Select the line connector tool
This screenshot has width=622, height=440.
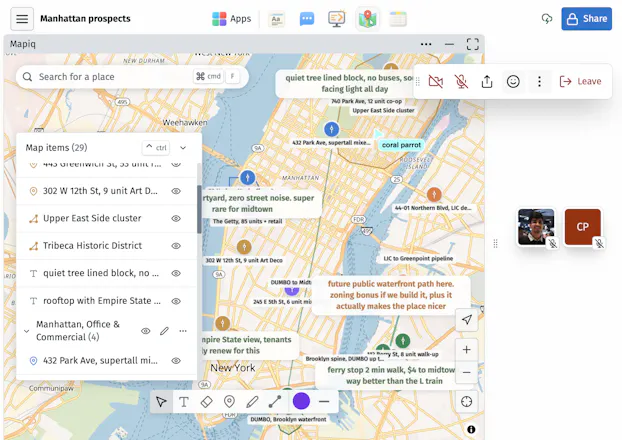point(275,402)
